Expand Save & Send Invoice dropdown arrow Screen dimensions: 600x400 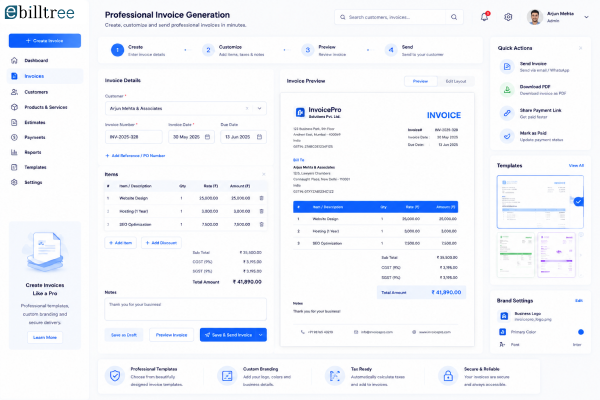tap(261, 335)
